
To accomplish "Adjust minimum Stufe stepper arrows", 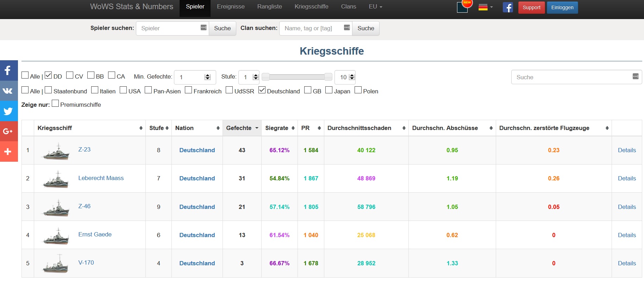I will click(x=256, y=77).
